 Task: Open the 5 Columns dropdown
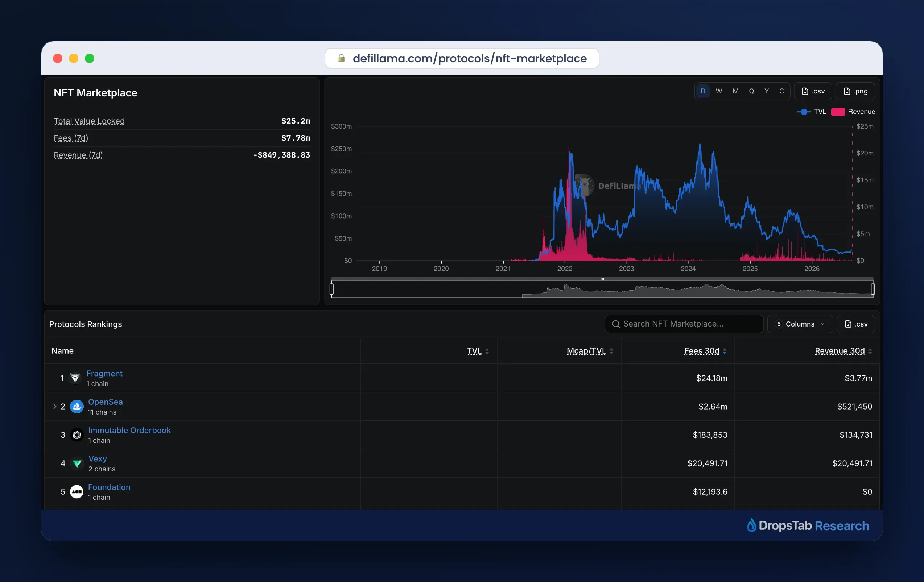[800, 324]
